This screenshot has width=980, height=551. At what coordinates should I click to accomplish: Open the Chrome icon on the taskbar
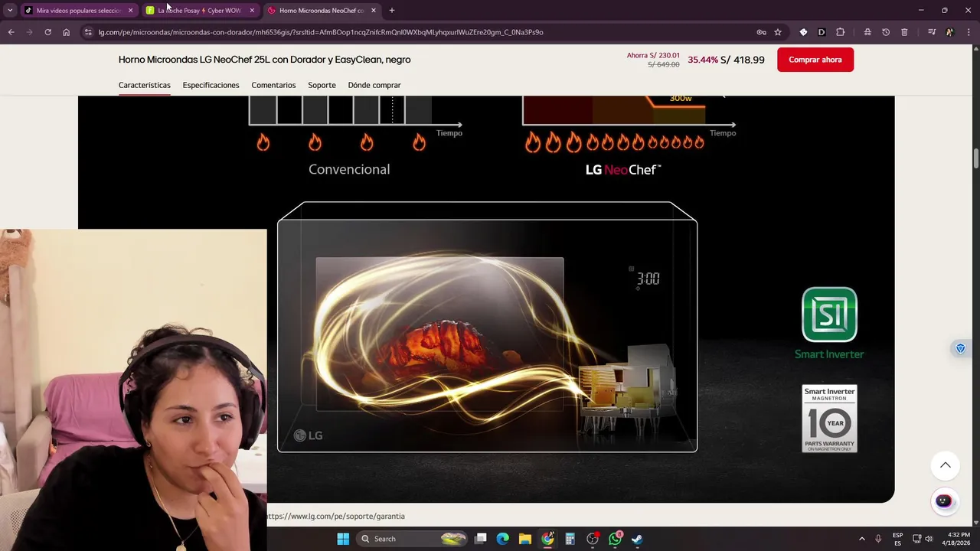[x=547, y=539]
